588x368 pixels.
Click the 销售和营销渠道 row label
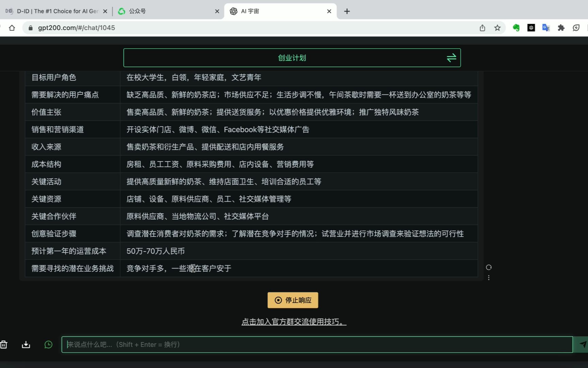pos(58,129)
